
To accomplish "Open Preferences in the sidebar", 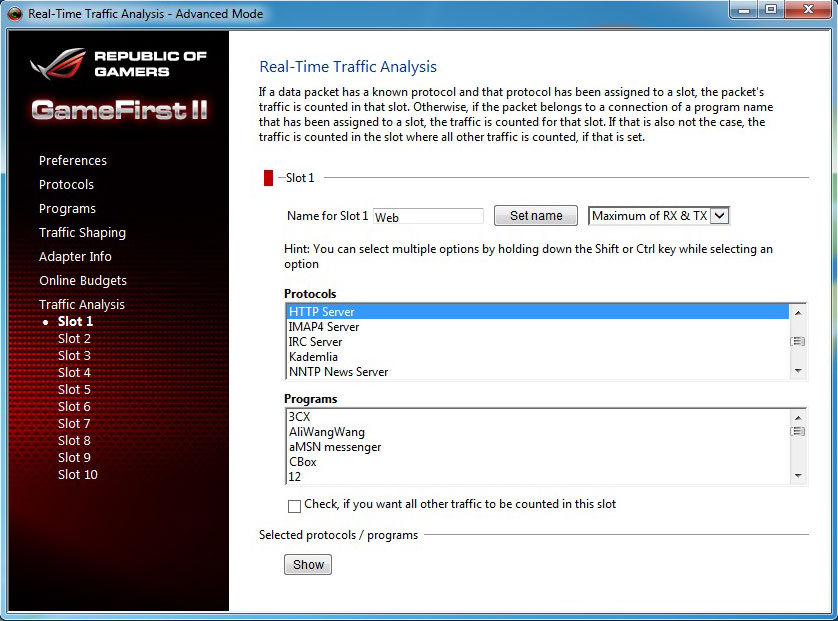I will pos(73,160).
